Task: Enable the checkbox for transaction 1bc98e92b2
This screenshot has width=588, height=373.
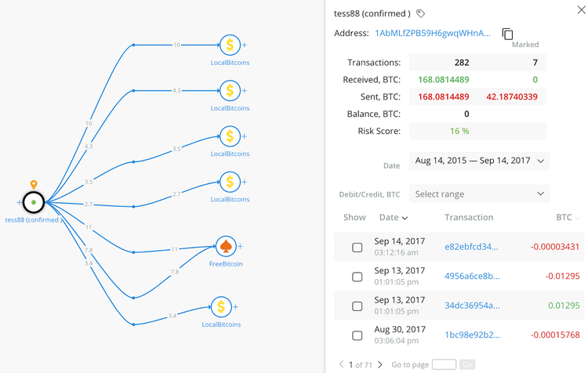Action: (x=358, y=335)
